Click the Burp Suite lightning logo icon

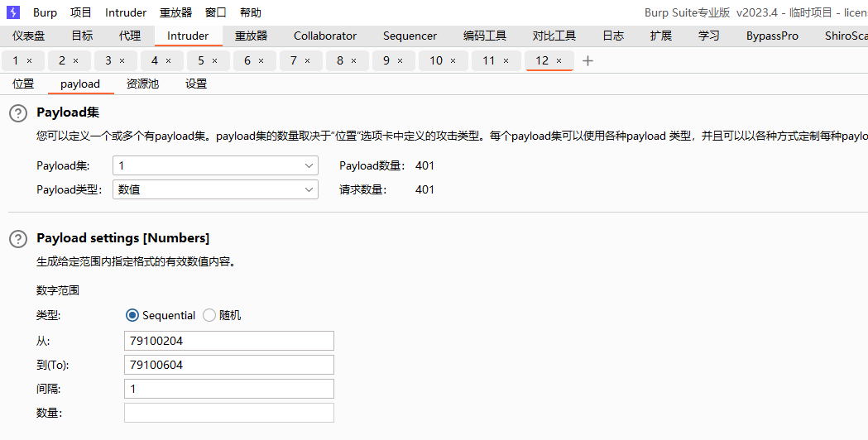click(12, 12)
